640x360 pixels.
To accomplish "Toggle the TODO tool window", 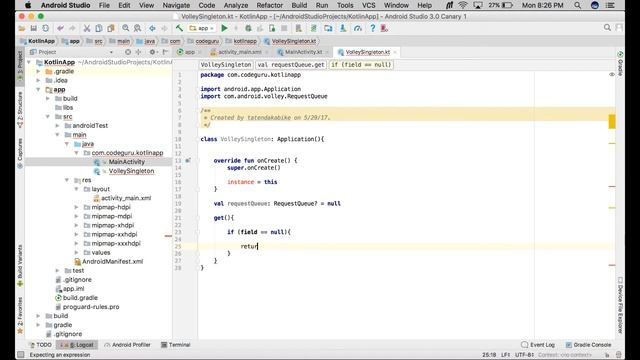I will (40, 345).
